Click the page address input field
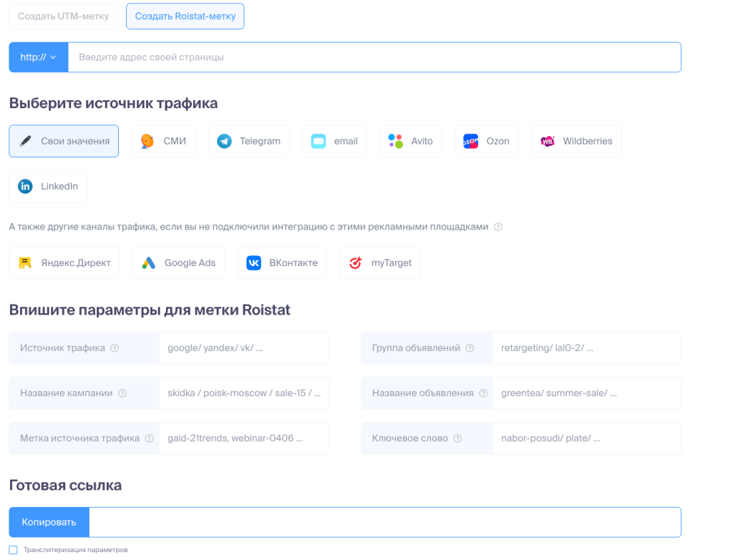The height and width of the screenshot is (560, 733). click(x=374, y=57)
